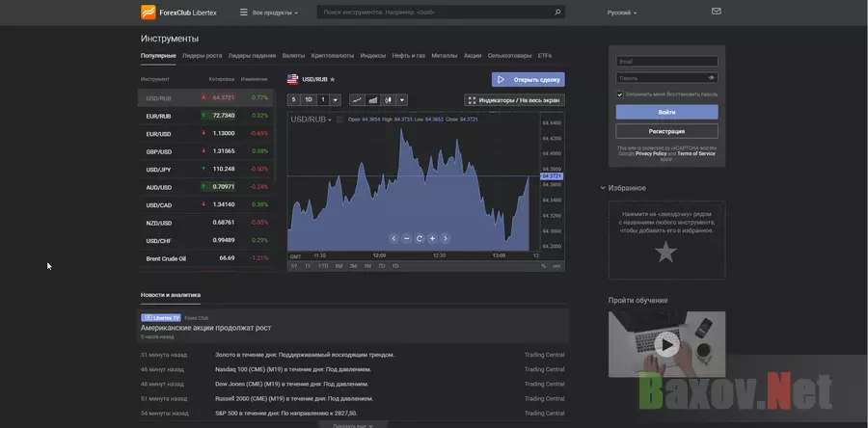The height and width of the screenshot is (428, 868).
Task: Play the training video
Action: tap(666, 345)
